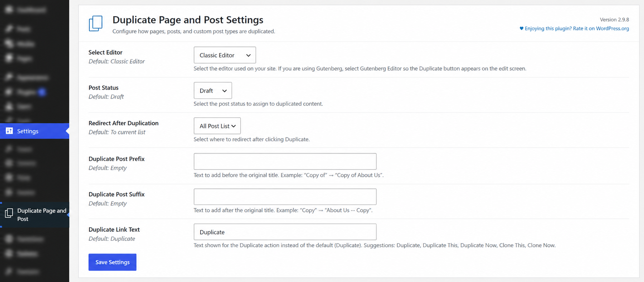Screen dimensions: 644x282
Task: Focus the Duplicate Post Suffix field
Action: (x=285, y=197)
